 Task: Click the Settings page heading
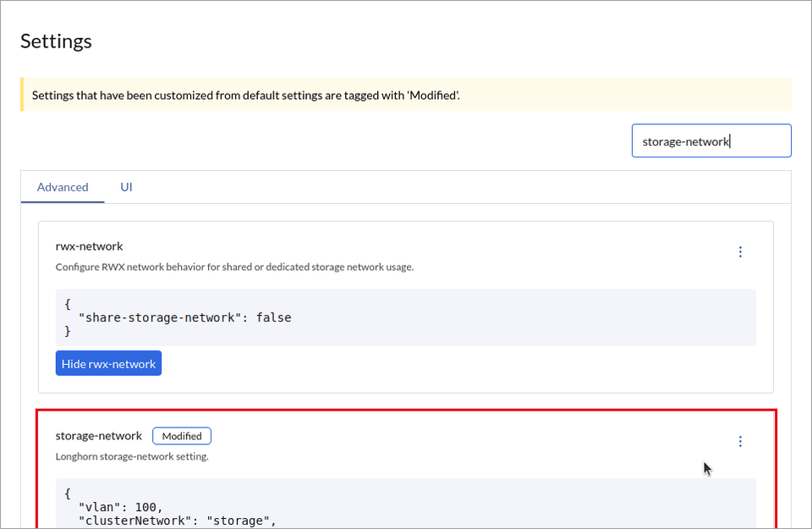coord(56,41)
